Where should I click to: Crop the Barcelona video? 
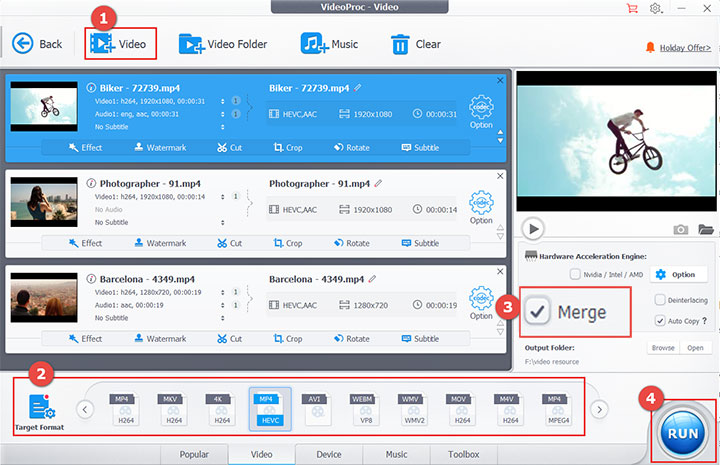pos(288,338)
